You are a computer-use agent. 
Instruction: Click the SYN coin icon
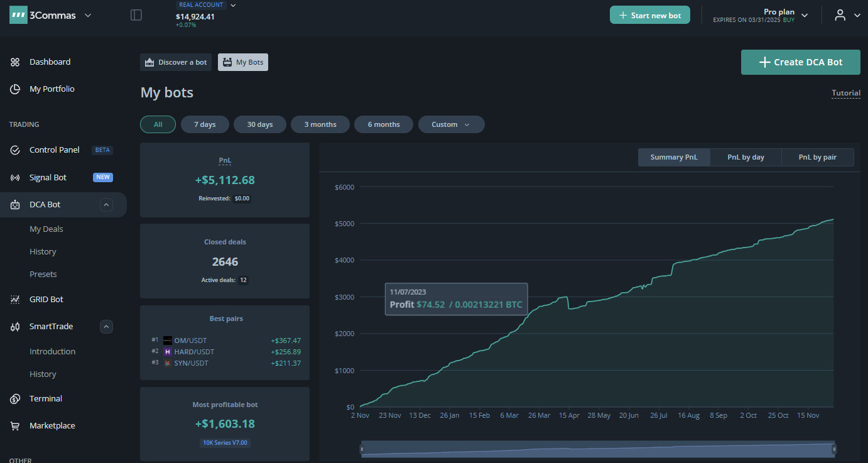click(x=168, y=363)
